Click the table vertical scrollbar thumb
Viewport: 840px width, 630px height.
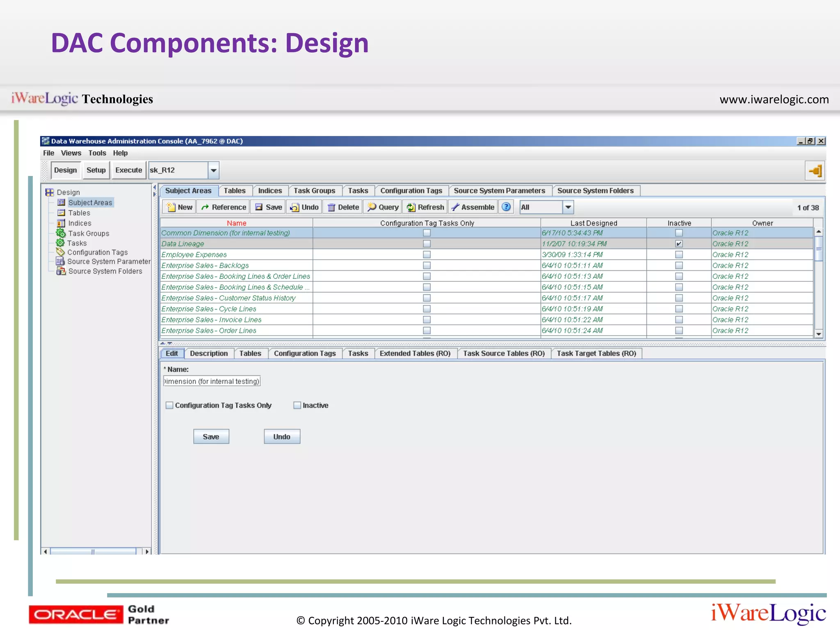[819, 248]
